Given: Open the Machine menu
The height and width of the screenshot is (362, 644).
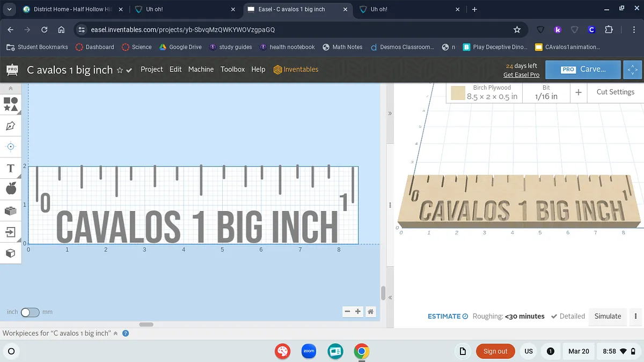Looking at the screenshot, I should coord(201,69).
